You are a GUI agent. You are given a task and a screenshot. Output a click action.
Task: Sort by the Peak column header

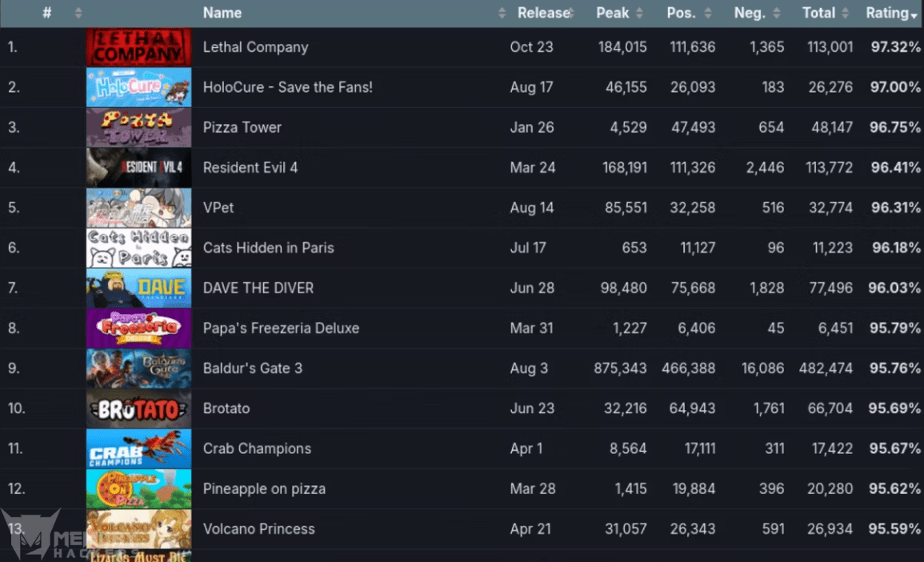[x=613, y=13]
